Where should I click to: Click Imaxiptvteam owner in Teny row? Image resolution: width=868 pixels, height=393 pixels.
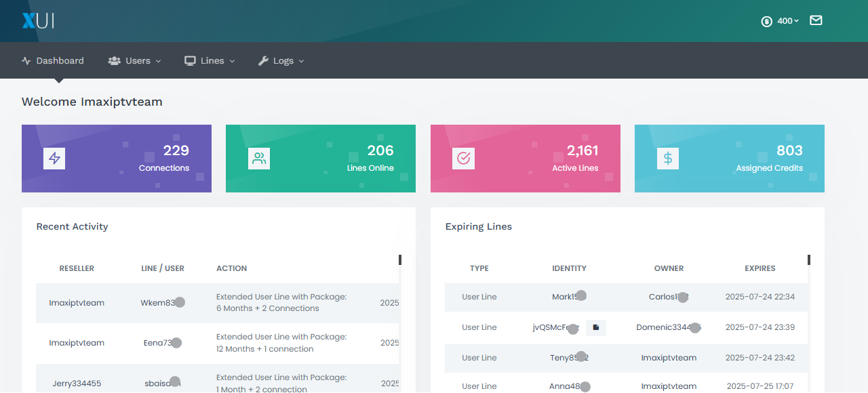pyautogui.click(x=669, y=358)
